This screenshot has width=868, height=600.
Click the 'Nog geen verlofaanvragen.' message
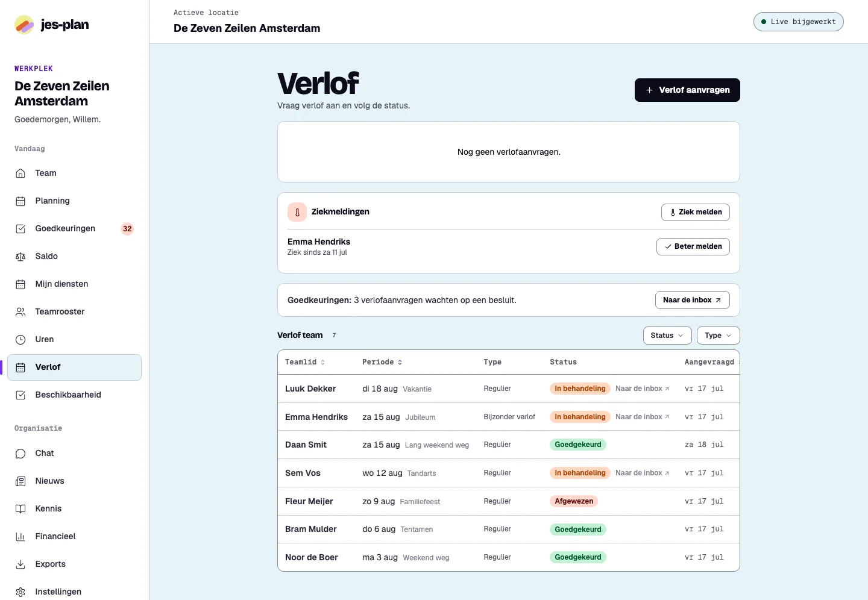click(509, 152)
